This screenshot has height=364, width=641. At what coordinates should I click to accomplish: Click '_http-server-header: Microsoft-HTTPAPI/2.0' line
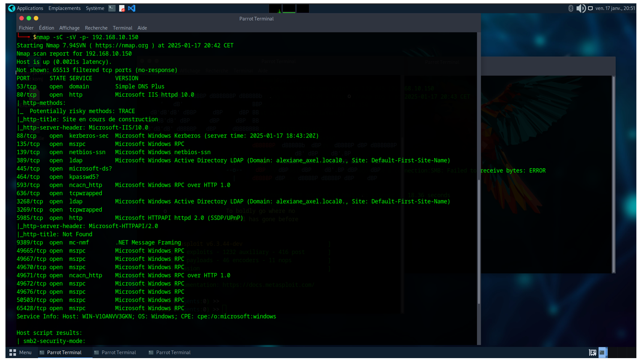(x=88, y=226)
